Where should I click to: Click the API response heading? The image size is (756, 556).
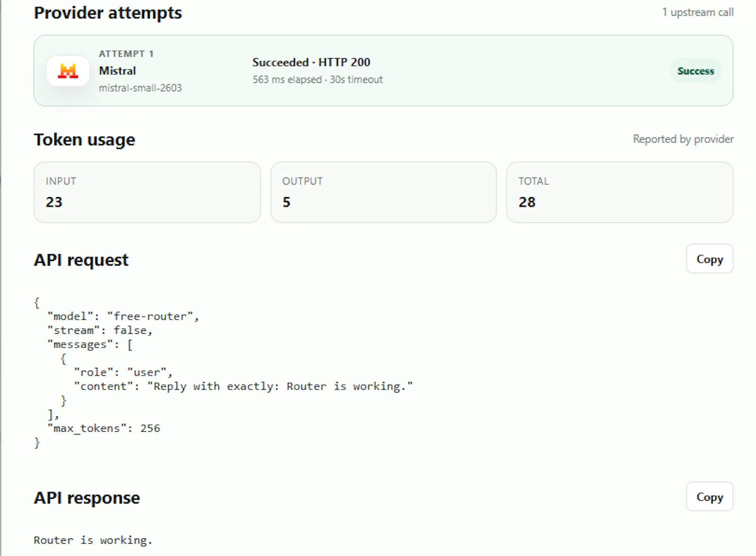click(x=87, y=498)
